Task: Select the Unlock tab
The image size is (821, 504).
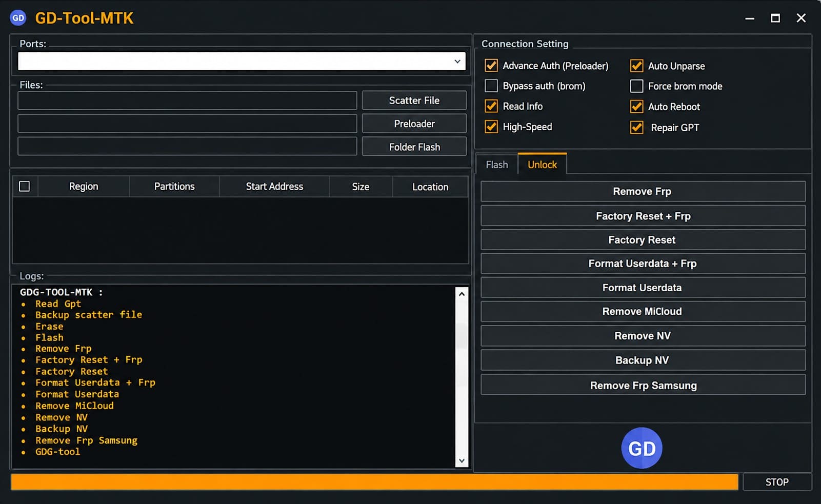Action: tap(542, 165)
